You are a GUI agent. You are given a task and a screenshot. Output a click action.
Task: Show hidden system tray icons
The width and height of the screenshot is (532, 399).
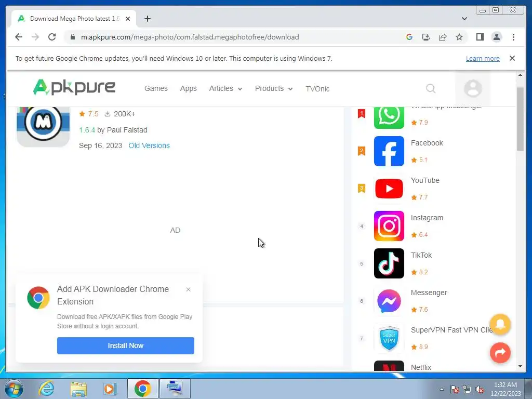pos(442,389)
